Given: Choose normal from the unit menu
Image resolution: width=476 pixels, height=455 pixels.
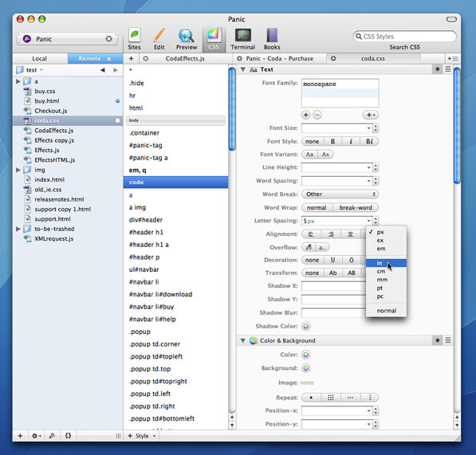Looking at the screenshot, I should pyautogui.click(x=386, y=311).
